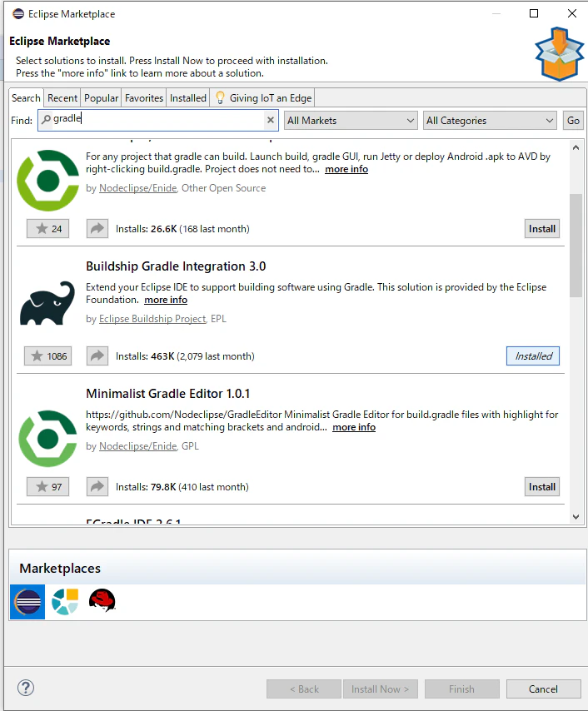Clear the gradle search text with X
The image size is (588, 711).
click(271, 120)
